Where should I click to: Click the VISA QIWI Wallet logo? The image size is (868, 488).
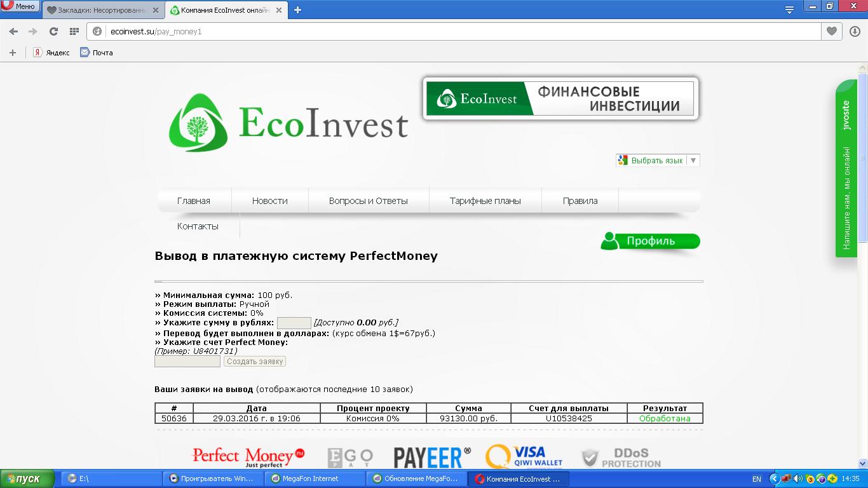click(524, 456)
